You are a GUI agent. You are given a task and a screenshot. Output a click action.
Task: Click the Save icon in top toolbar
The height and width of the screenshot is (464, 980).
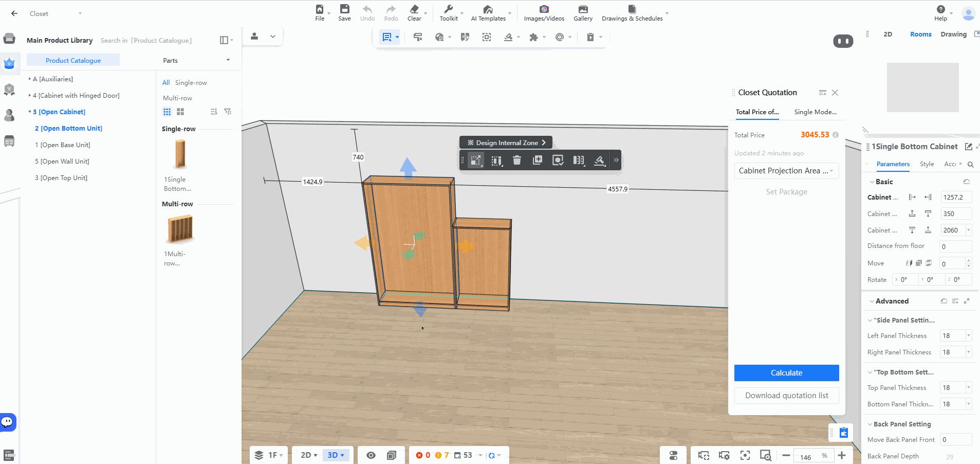344,9
